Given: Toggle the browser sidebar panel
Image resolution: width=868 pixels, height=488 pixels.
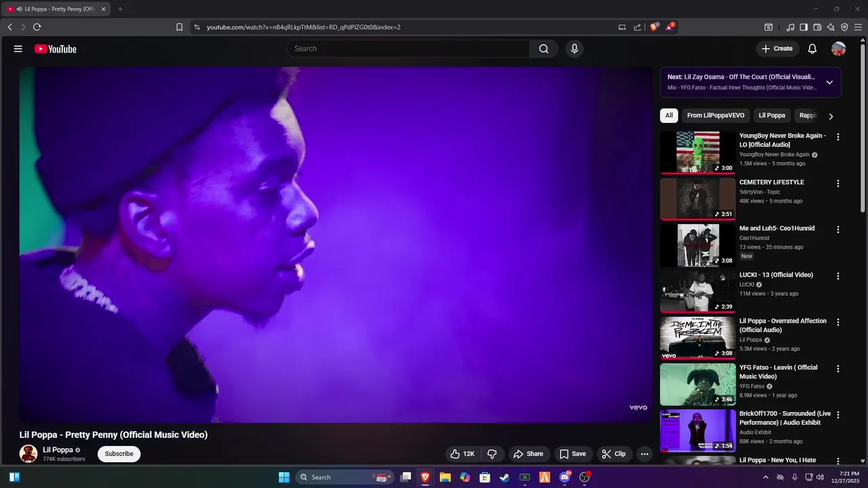Looking at the screenshot, I should coord(804,27).
